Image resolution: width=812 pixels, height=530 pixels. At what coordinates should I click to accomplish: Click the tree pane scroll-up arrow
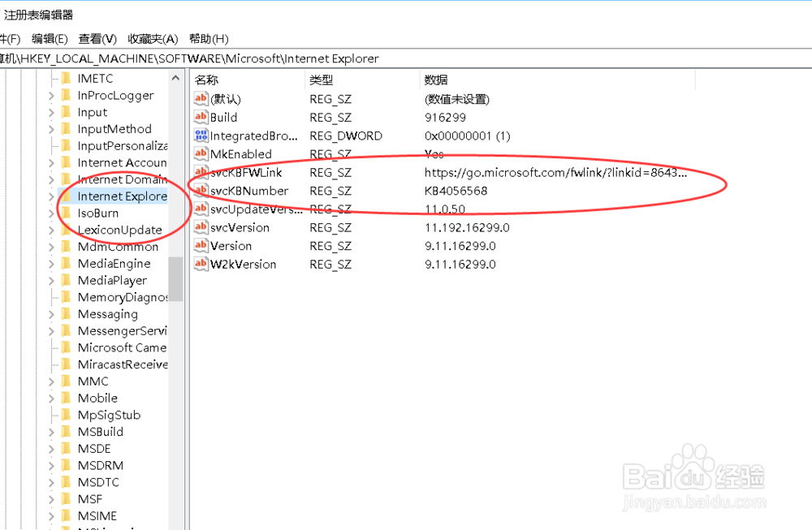click(175, 78)
